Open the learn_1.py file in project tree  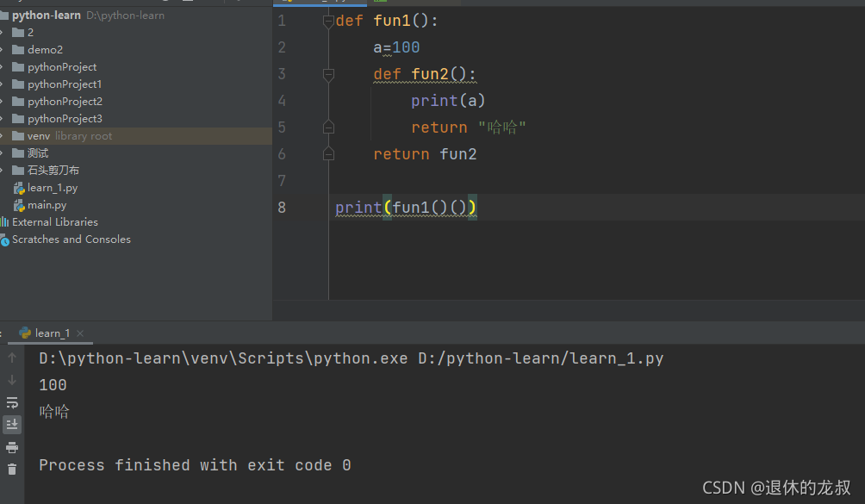coord(53,188)
